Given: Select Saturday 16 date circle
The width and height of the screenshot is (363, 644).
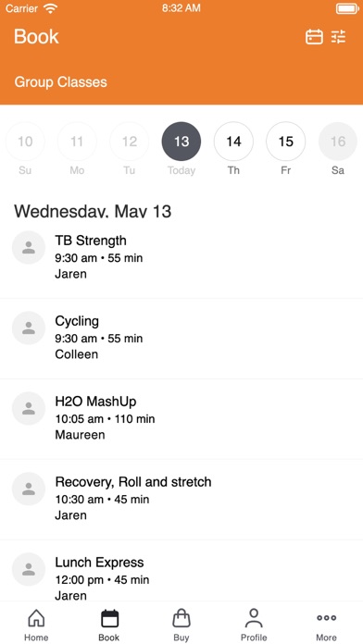Looking at the screenshot, I should pos(338,142).
